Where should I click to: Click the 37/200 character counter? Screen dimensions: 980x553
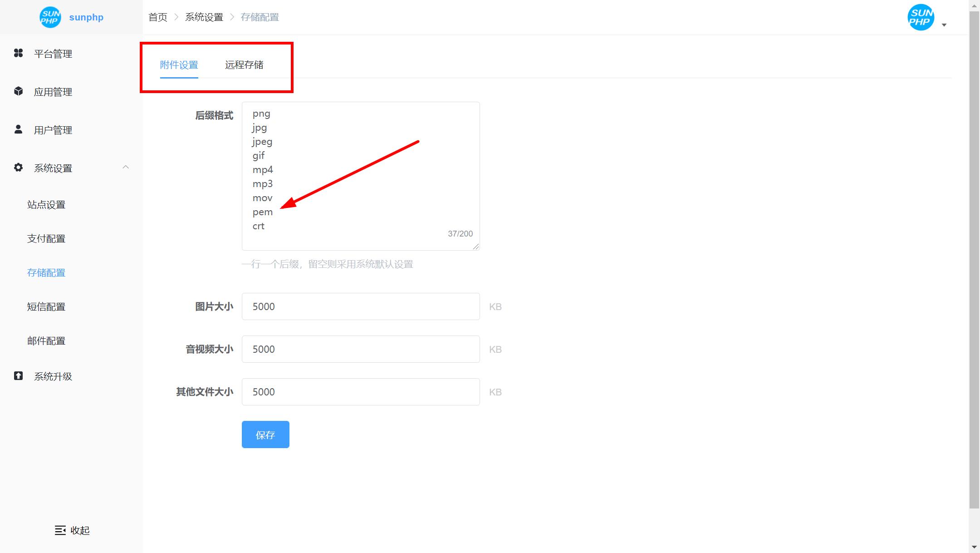coord(460,234)
